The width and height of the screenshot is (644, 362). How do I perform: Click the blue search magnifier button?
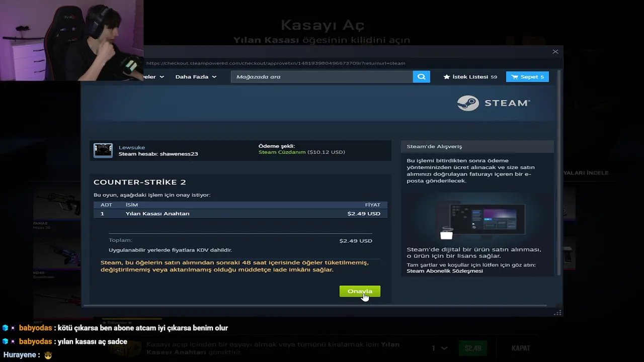pyautogui.click(x=422, y=77)
